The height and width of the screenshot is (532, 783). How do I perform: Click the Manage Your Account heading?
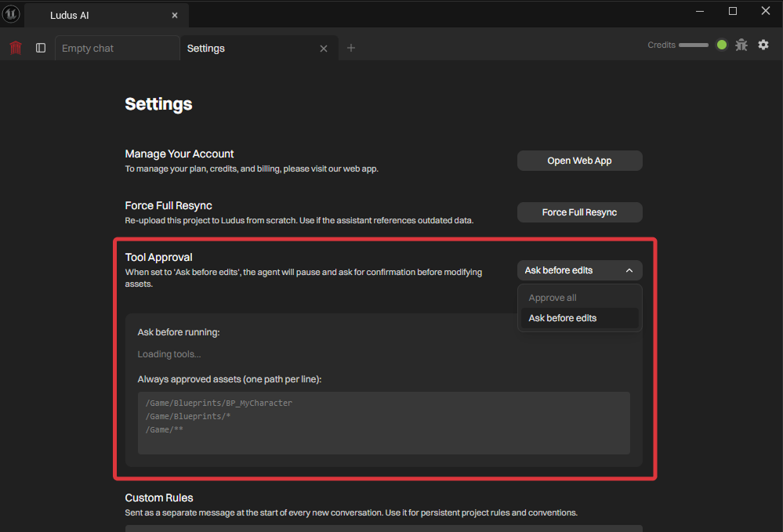point(179,154)
